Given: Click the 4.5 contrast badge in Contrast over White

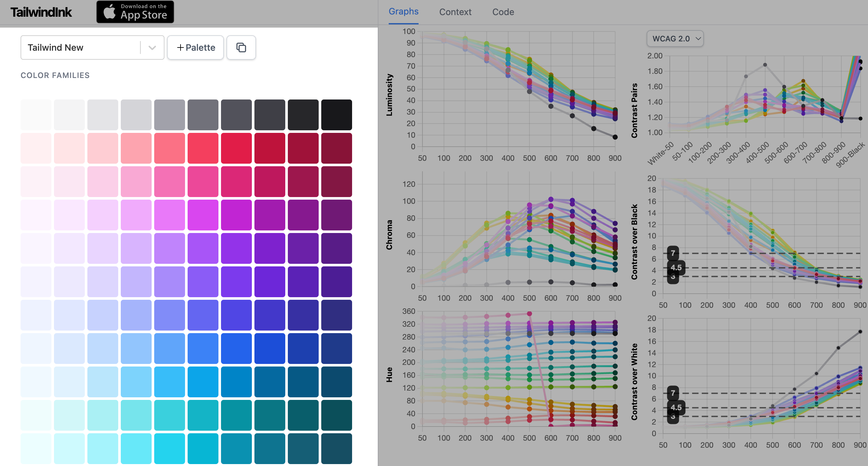Looking at the screenshot, I should click(x=676, y=407).
